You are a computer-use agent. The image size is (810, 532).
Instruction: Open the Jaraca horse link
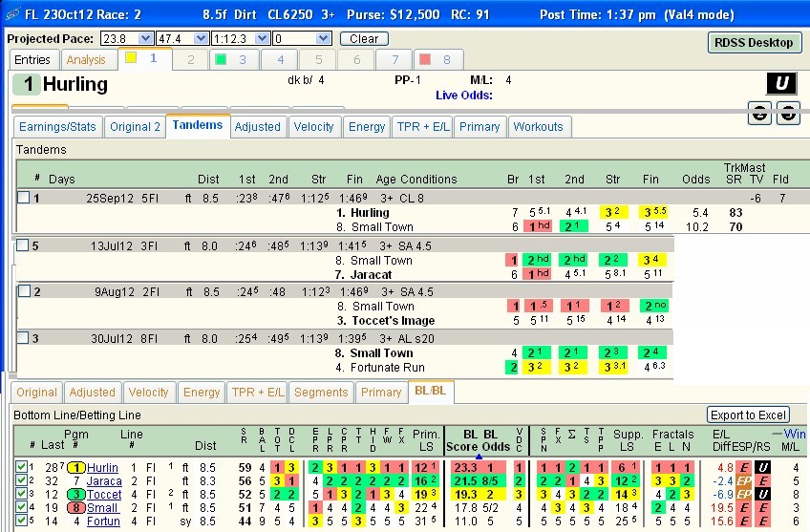coord(104,481)
